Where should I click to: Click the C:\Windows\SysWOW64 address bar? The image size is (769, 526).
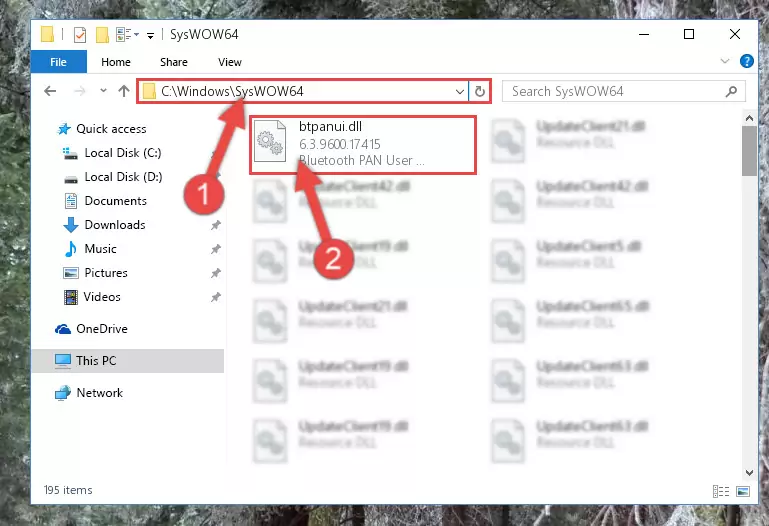pos(303,91)
